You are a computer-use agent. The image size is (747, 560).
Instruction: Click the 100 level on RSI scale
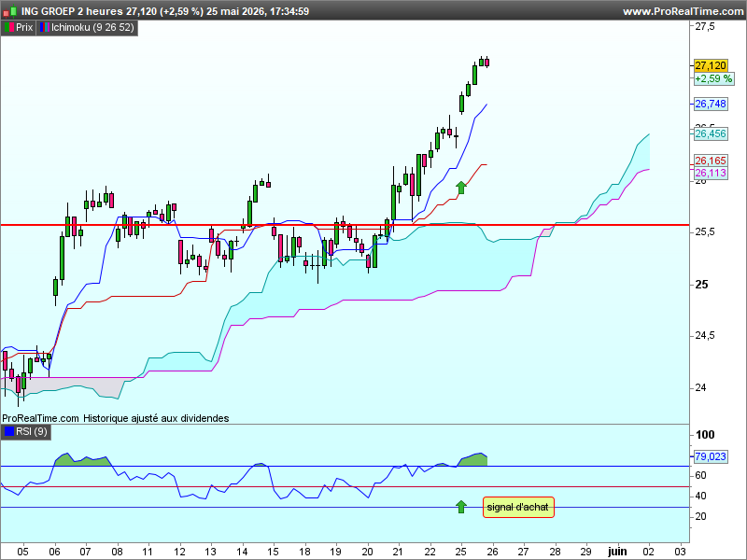[x=705, y=435]
